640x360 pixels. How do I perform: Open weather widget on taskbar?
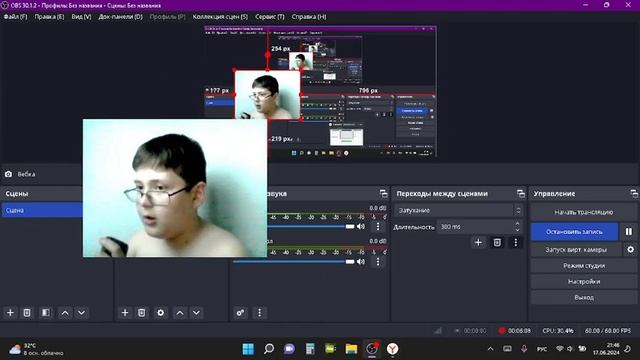coord(37,349)
